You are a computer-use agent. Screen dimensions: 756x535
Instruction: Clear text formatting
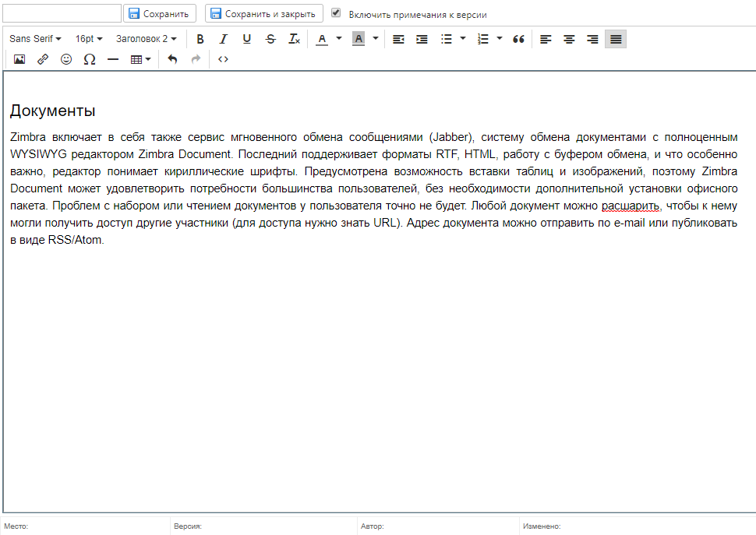pos(294,39)
